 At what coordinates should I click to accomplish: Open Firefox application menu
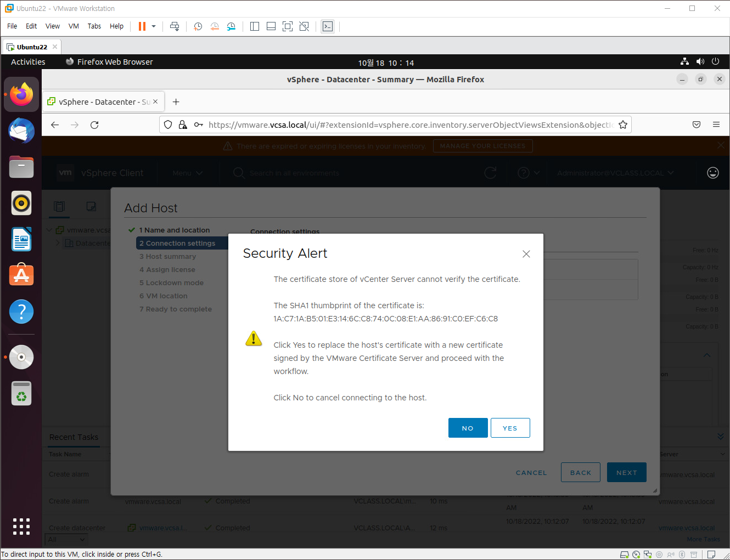pyautogui.click(x=716, y=125)
